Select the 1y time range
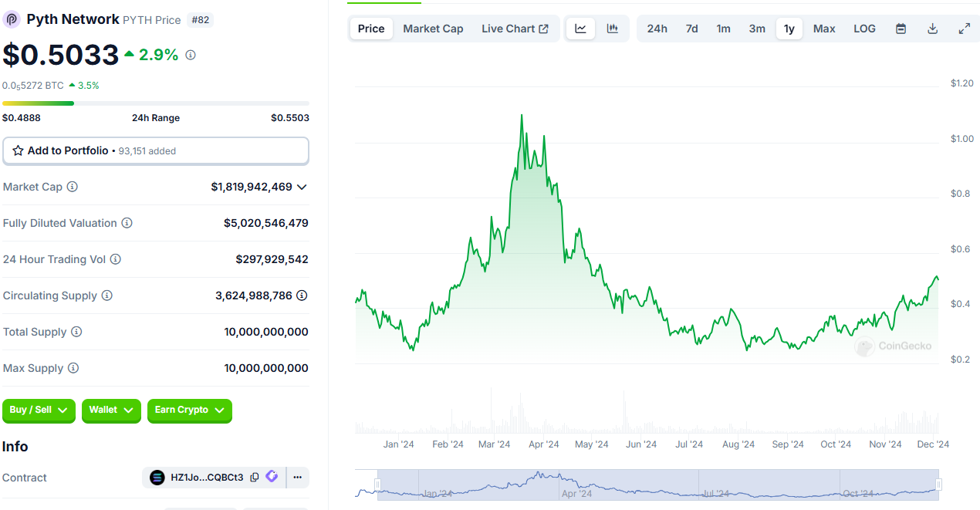This screenshot has height=510, width=980. pos(789,29)
